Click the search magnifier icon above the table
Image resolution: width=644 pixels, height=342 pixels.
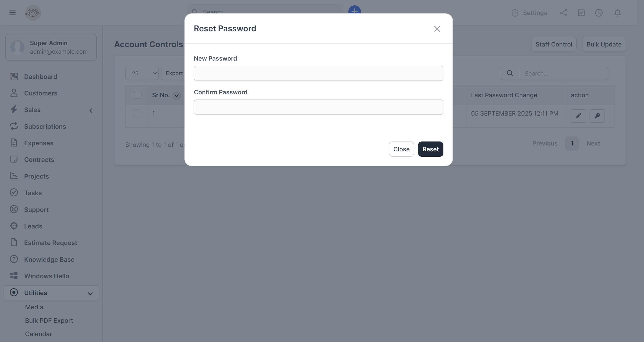click(510, 73)
